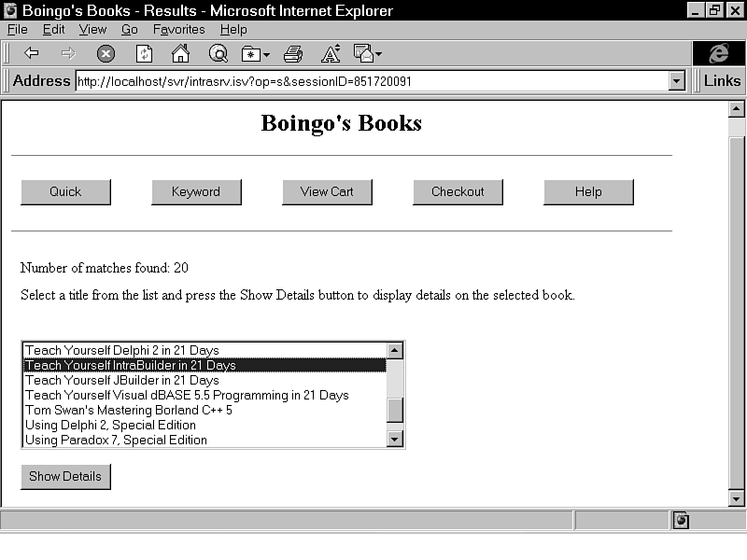The image size is (747, 560).
Task: Open the Favorites menu
Action: tap(178, 30)
